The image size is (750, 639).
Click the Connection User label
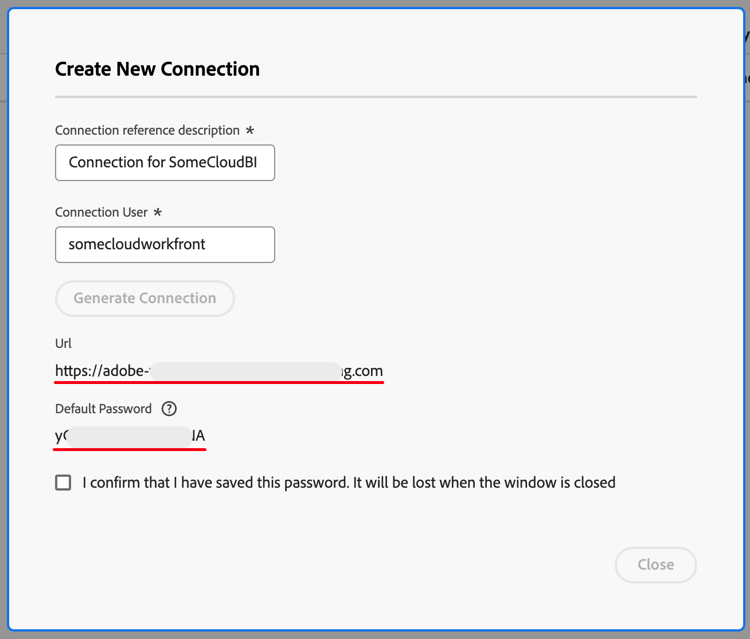point(101,212)
